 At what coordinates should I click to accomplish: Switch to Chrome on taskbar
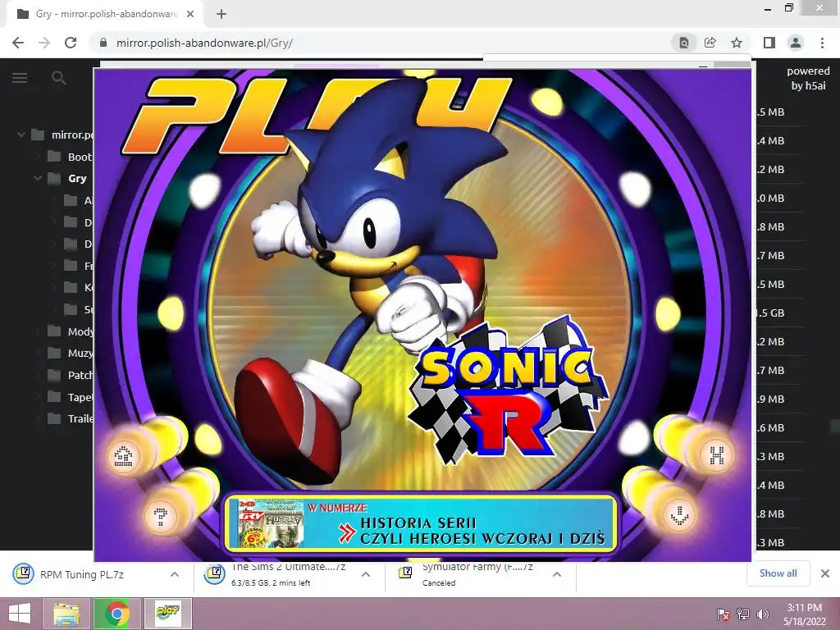pos(116,614)
